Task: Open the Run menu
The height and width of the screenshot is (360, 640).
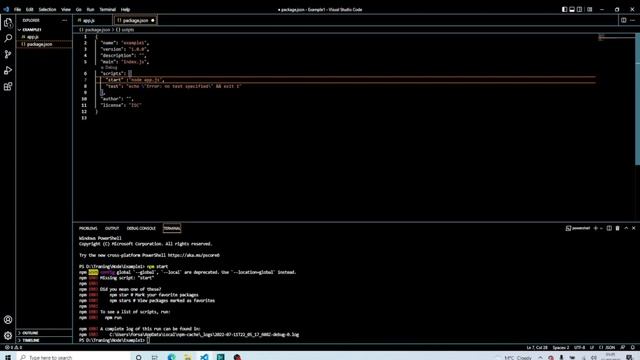Action: 90,9
